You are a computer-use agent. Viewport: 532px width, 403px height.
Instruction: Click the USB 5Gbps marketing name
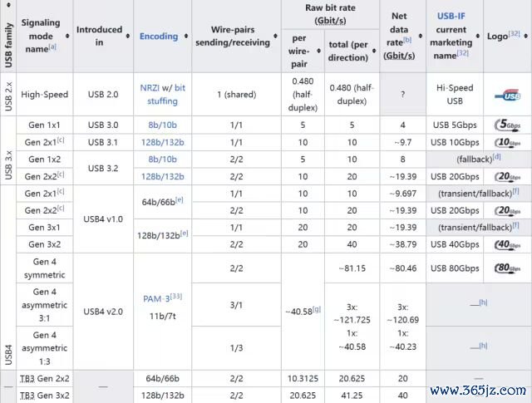tap(455, 125)
